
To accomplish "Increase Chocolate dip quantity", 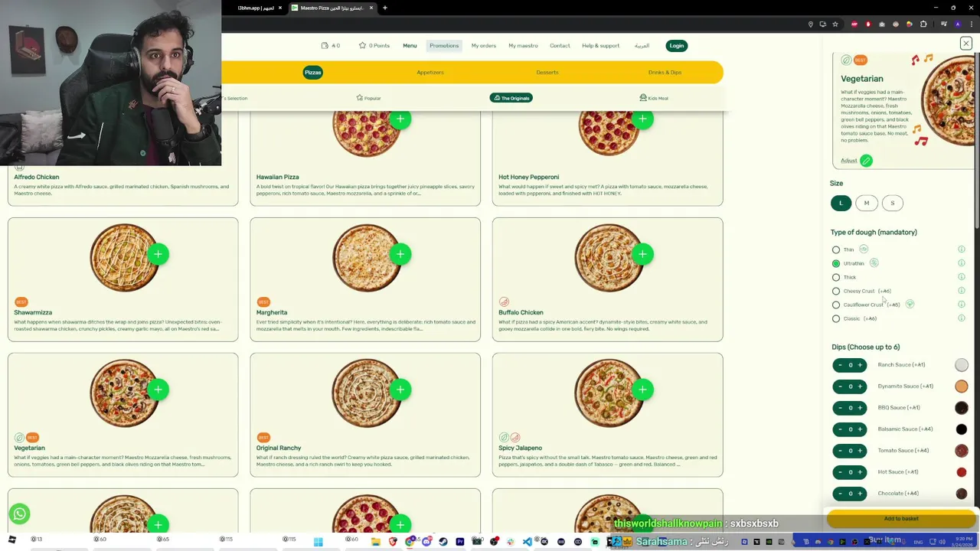I will 860,494.
